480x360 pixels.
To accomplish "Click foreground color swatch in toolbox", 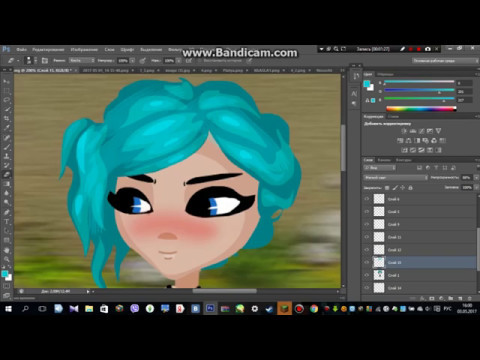I will point(5,274).
